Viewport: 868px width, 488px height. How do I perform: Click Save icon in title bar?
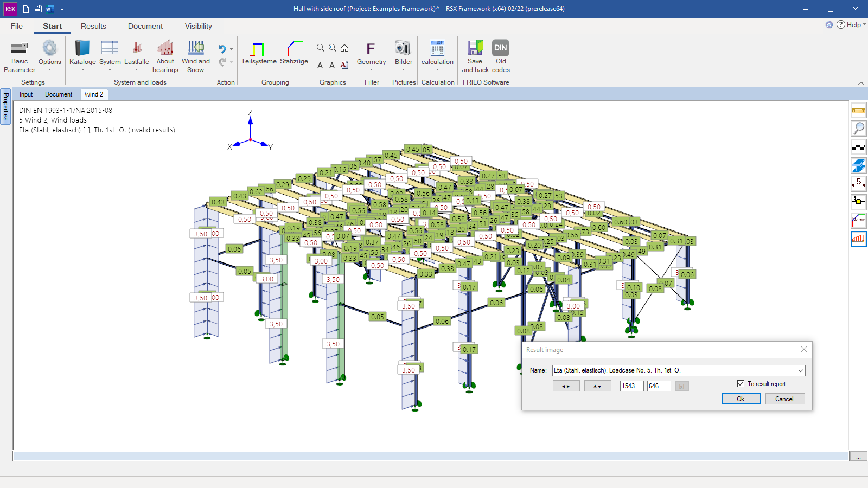pos(37,9)
